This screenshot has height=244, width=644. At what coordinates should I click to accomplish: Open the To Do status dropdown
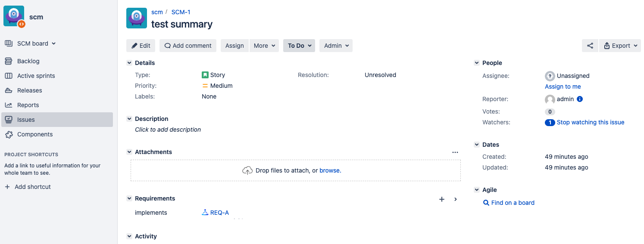299,46
